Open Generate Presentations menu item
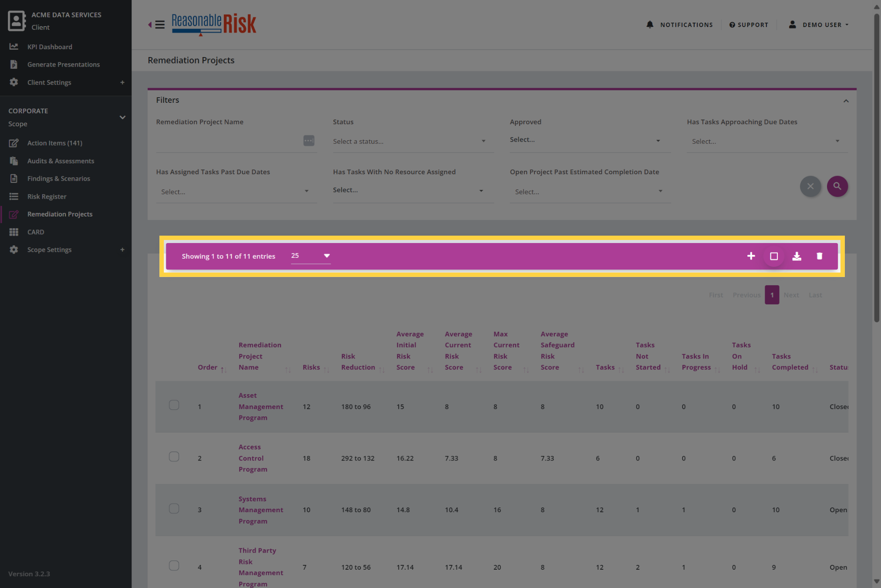 pyautogui.click(x=64, y=64)
